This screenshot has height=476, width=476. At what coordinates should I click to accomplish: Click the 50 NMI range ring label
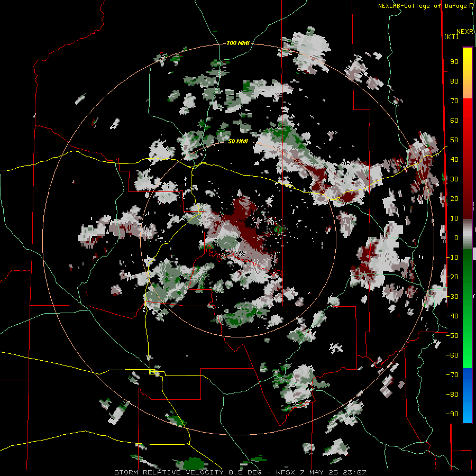point(238,141)
